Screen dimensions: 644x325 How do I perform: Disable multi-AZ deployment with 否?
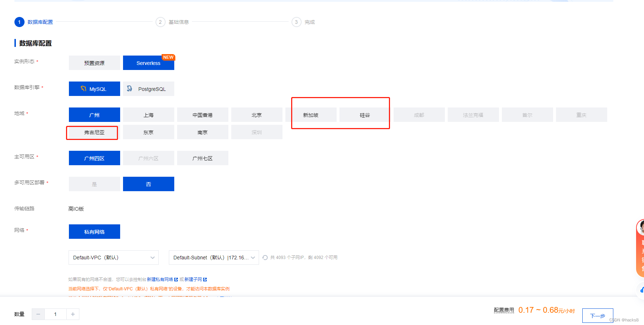[x=148, y=184]
